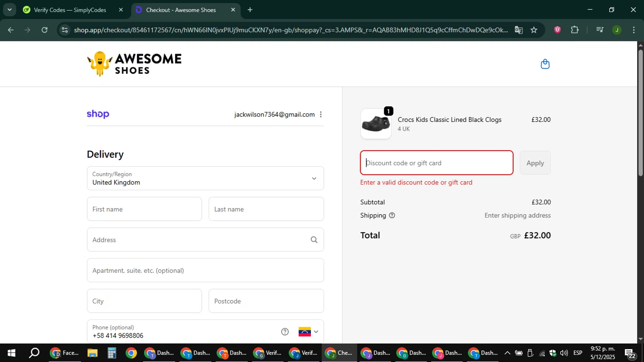Image resolution: width=644 pixels, height=362 pixels.
Task: Show hidden system tray icons
Action: [507, 353]
